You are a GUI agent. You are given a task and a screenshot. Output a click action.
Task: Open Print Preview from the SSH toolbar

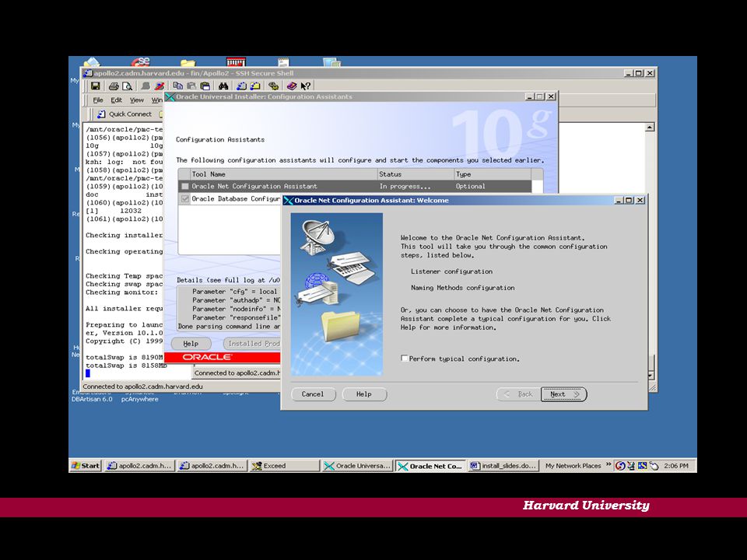click(127, 86)
